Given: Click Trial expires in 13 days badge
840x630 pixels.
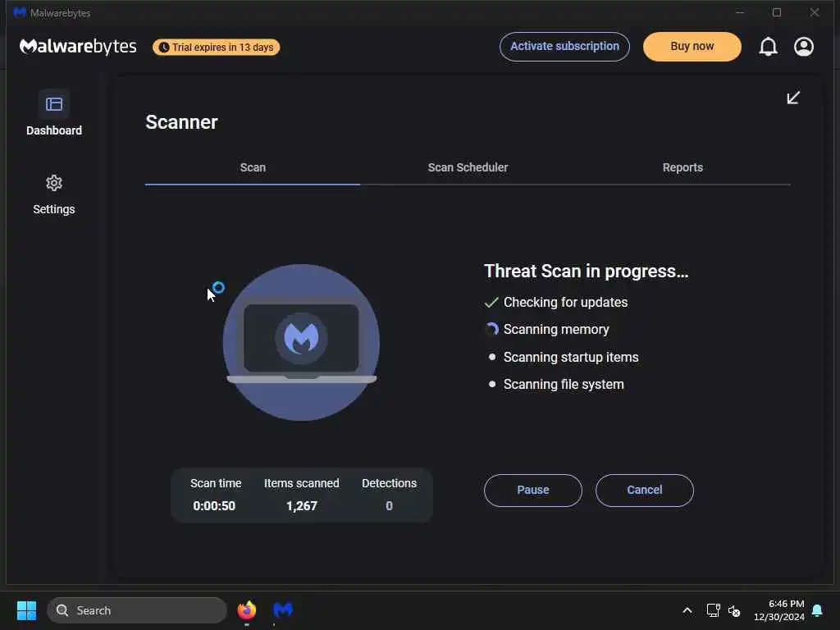Looking at the screenshot, I should point(216,47).
